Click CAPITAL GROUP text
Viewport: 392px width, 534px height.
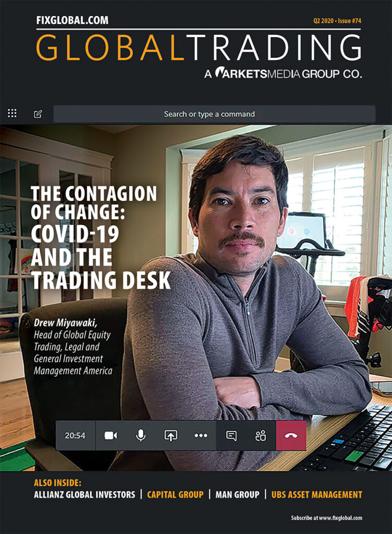pos(175,494)
